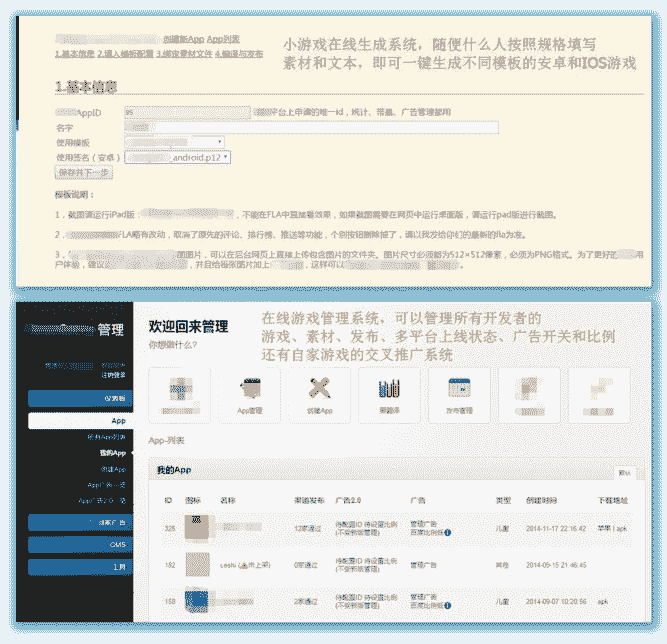Open the android.p12 signature dropdown
The width and height of the screenshot is (667, 644).
pos(177,157)
